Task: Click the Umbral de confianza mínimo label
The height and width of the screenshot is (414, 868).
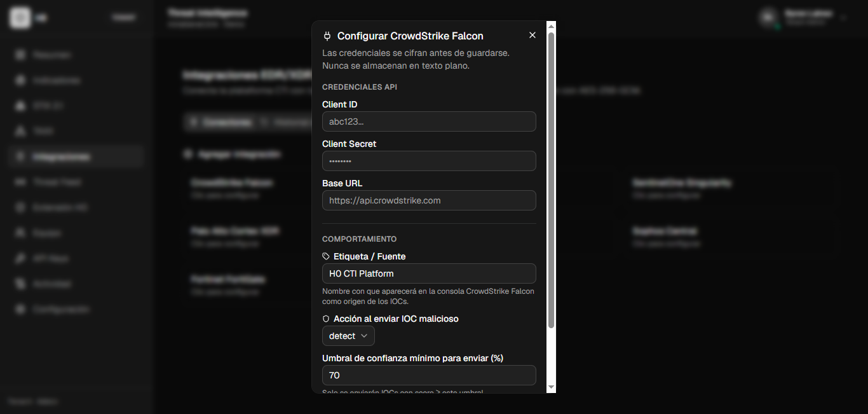Action: pyautogui.click(x=412, y=358)
